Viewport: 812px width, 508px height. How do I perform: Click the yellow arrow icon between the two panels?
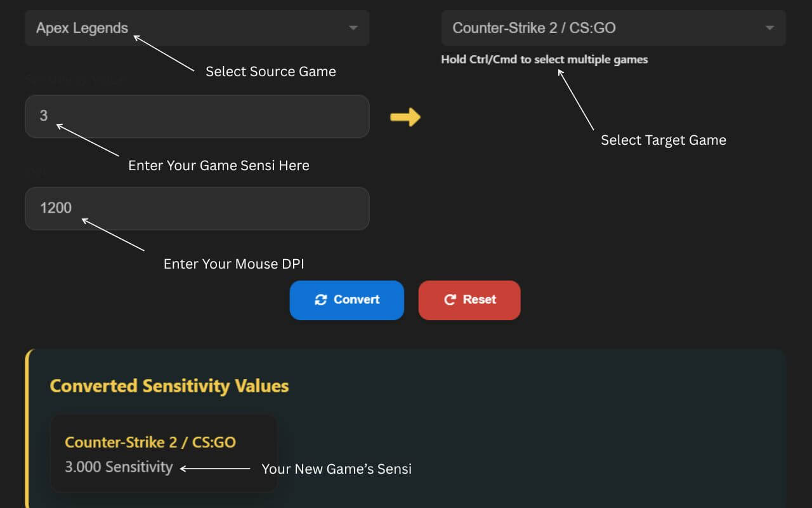[x=406, y=117]
